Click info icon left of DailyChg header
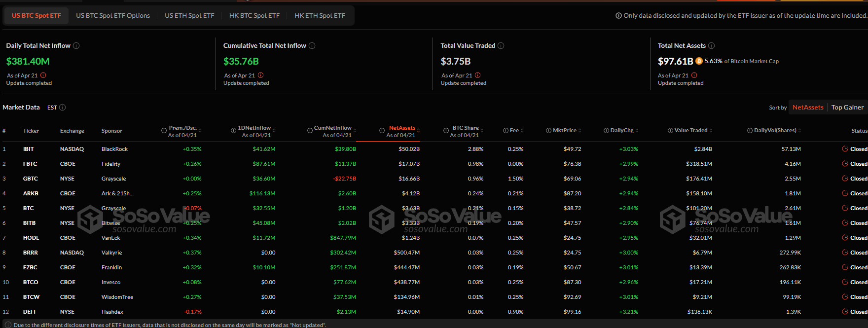The image size is (868, 328). (x=606, y=131)
